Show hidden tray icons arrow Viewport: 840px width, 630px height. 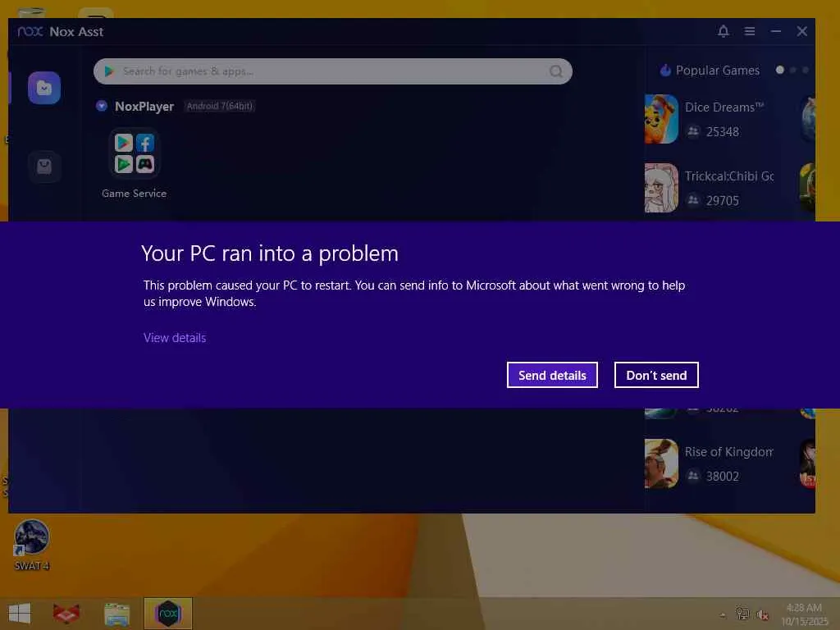[x=723, y=615]
